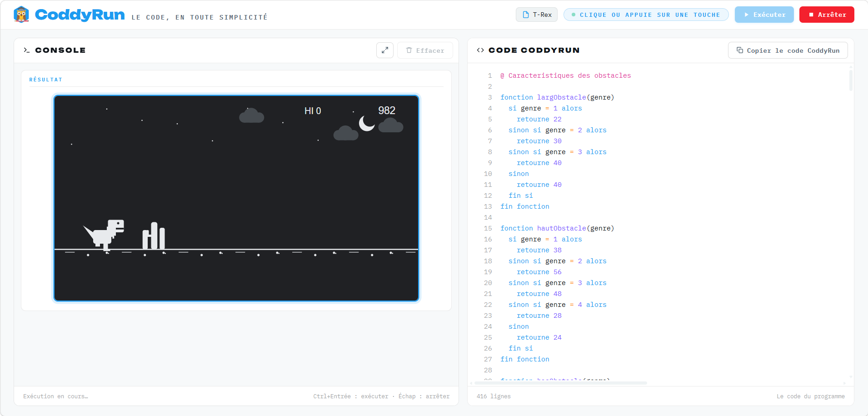Click line number 10 in the gutter
The height and width of the screenshot is (416, 868).
[x=488, y=174]
